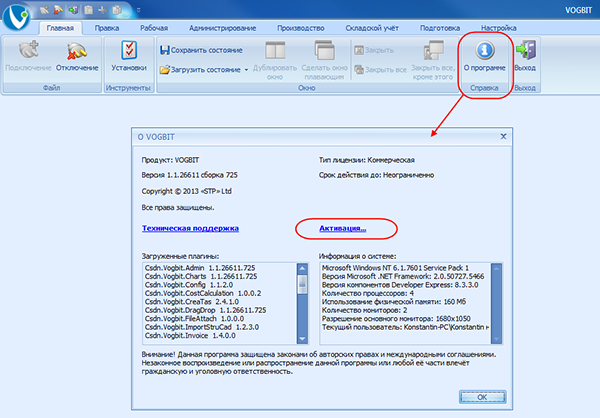Click the Выход exit icon
600x418 pixels.
[x=525, y=50]
